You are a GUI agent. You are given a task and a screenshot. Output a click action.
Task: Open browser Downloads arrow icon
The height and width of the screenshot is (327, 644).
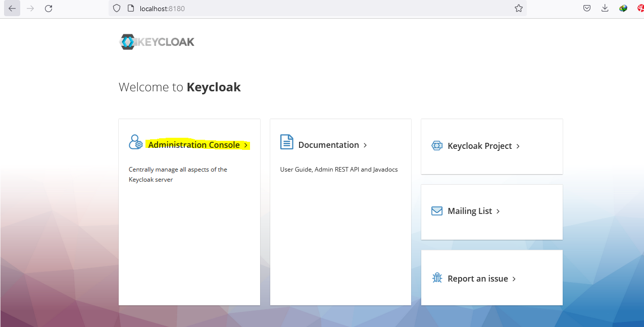click(x=605, y=8)
